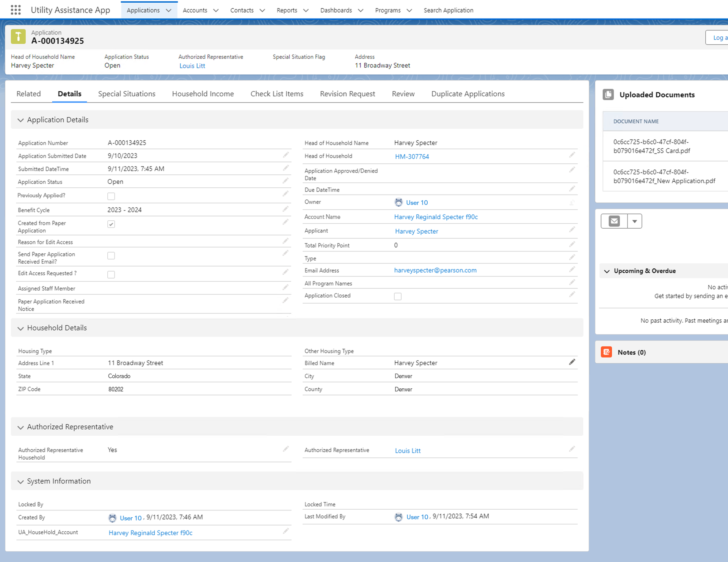This screenshot has width=728, height=562.
Task: Toggle Created from Paper Application checkbox
Action: 111,224
